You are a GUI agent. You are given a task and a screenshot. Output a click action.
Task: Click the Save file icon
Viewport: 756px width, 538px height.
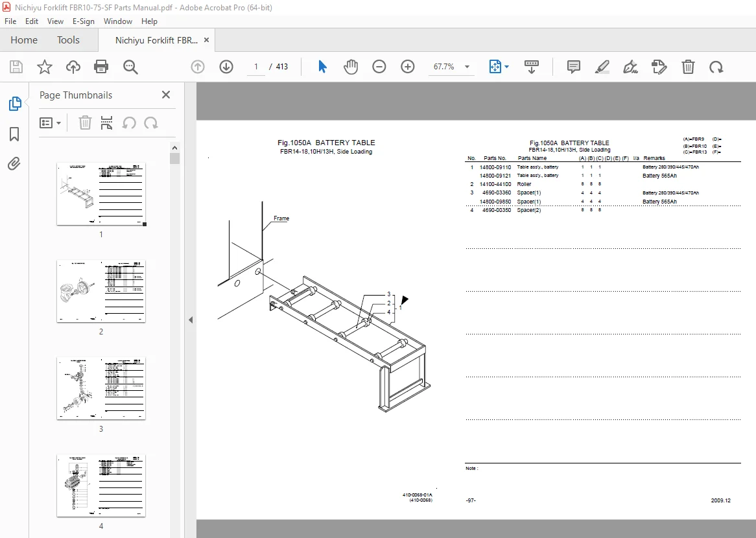point(16,67)
